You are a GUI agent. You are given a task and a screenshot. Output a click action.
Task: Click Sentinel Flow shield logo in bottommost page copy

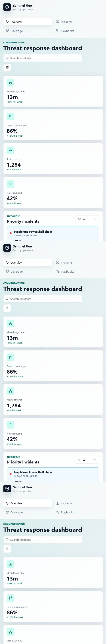(7, 489)
